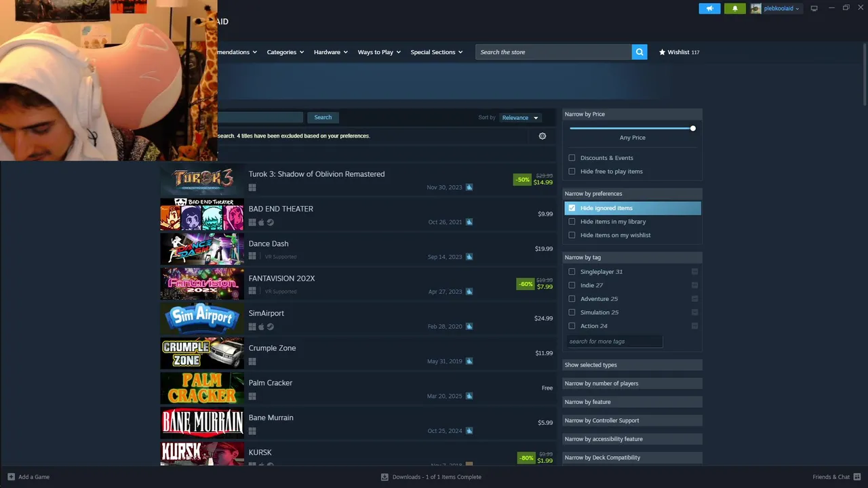Expand Narrow by number of players
This screenshot has width=868, height=488.
pos(632,384)
